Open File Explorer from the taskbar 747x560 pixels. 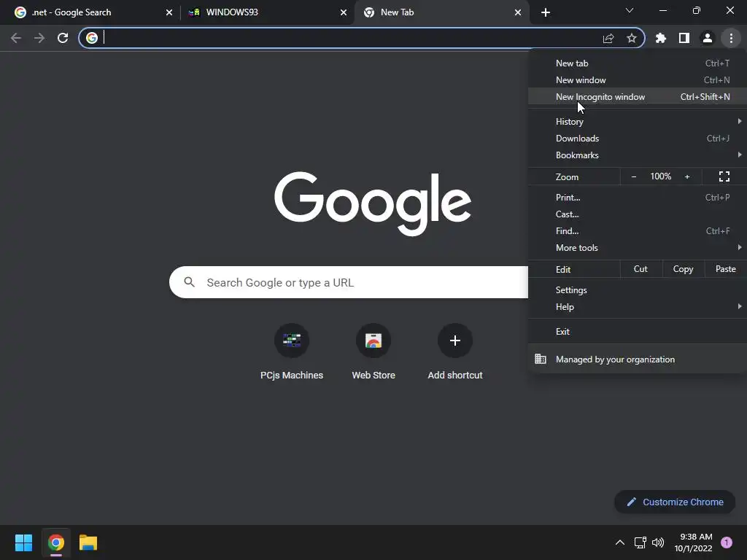[88, 542]
